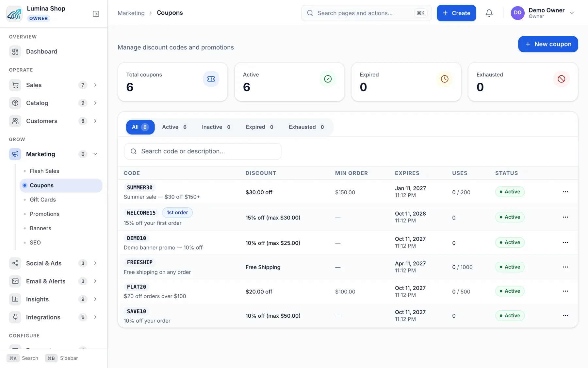This screenshot has height=368, width=588.
Task: Open Dashboard from its grid icon
Action: pyautogui.click(x=15, y=52)
